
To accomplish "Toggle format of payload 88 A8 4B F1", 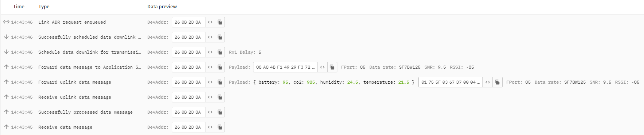I will (322, 67).
